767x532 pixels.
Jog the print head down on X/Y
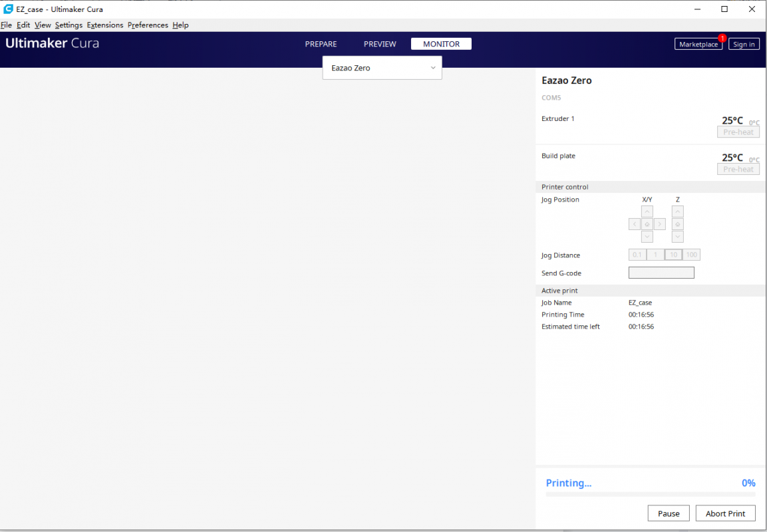pyautogui.click(x=647, y=237)
